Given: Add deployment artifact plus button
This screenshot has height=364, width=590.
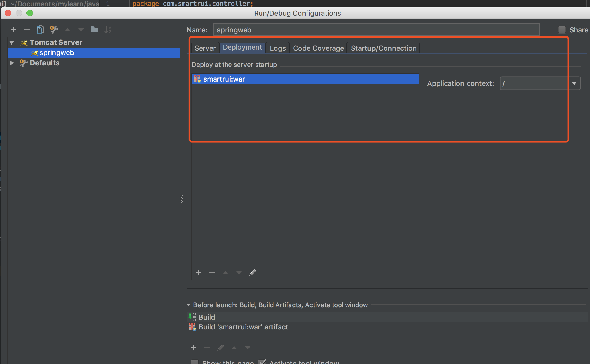Looking at the screenshot, I should 198,273.
